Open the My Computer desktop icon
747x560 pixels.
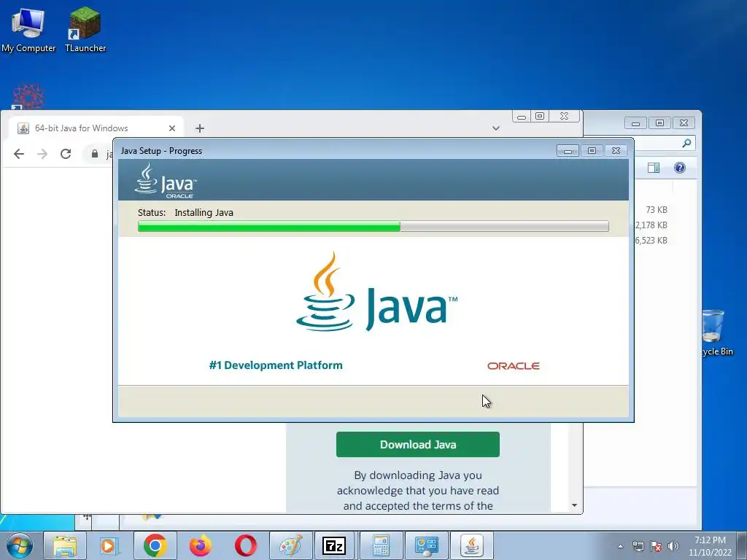[x=28, y=29]
